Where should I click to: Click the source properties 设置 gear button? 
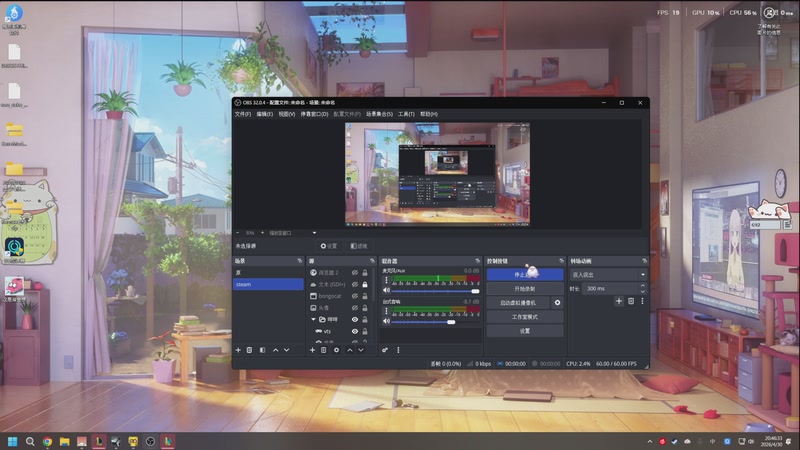[x=329, y=246]
